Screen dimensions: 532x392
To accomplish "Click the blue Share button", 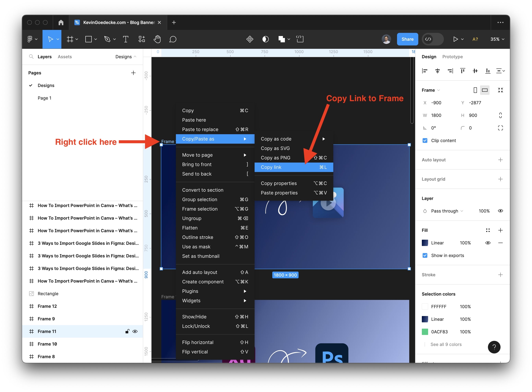I will coord(407,39).
